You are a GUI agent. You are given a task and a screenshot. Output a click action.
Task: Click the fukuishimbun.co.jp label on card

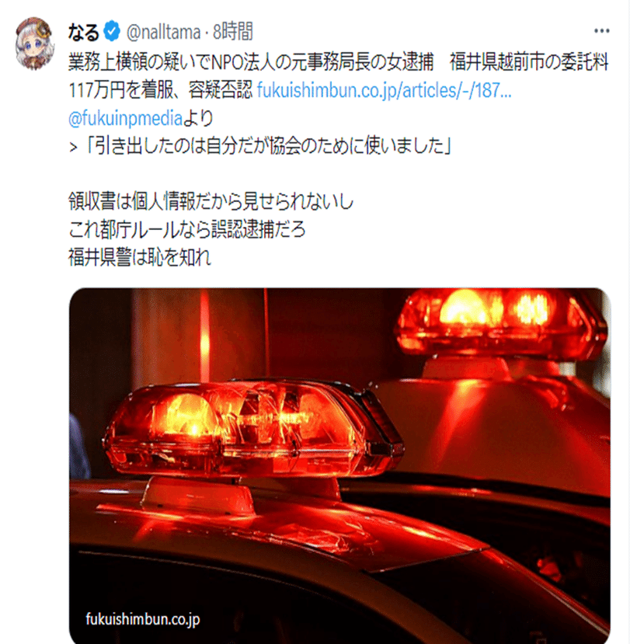click(142, 619)
